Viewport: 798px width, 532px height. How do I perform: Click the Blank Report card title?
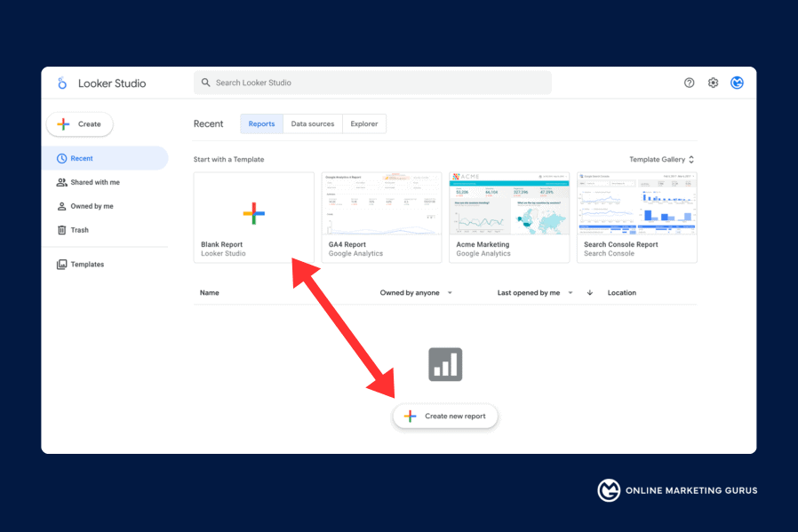(x=221, y=244)
